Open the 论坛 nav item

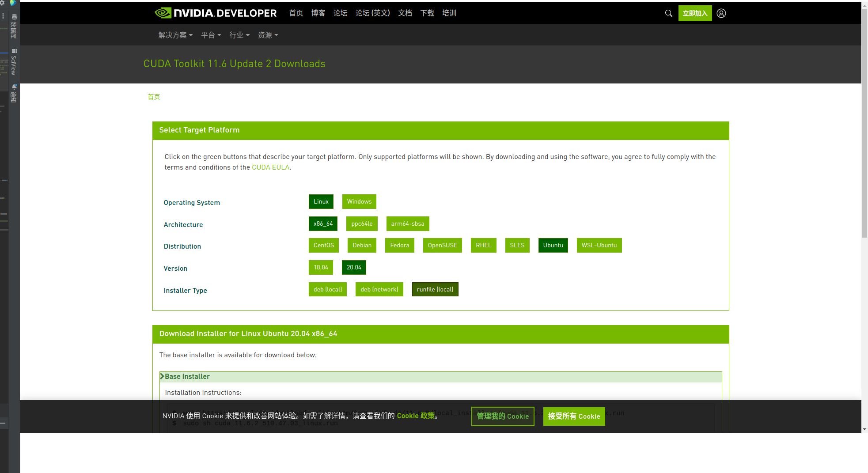(x=340, y=13)
